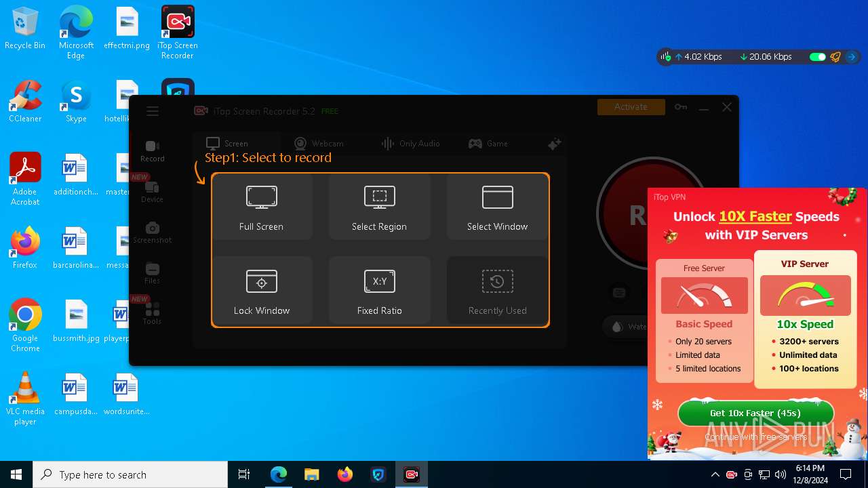Open Task View on the taskbar
868x488 pixels.
click(244, 474)
